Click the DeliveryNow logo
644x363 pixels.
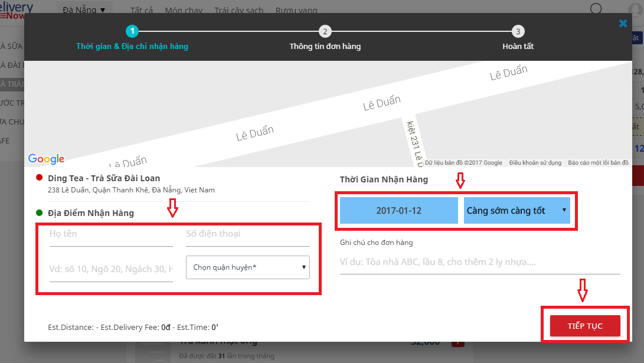(x=17, y=10)
